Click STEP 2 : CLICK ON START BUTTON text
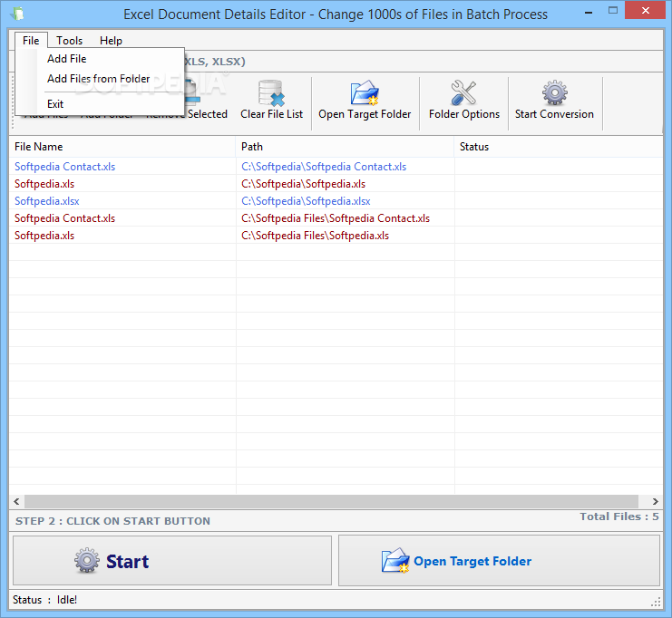Viewport: 672px width, 618px height. tap(112, 521)
